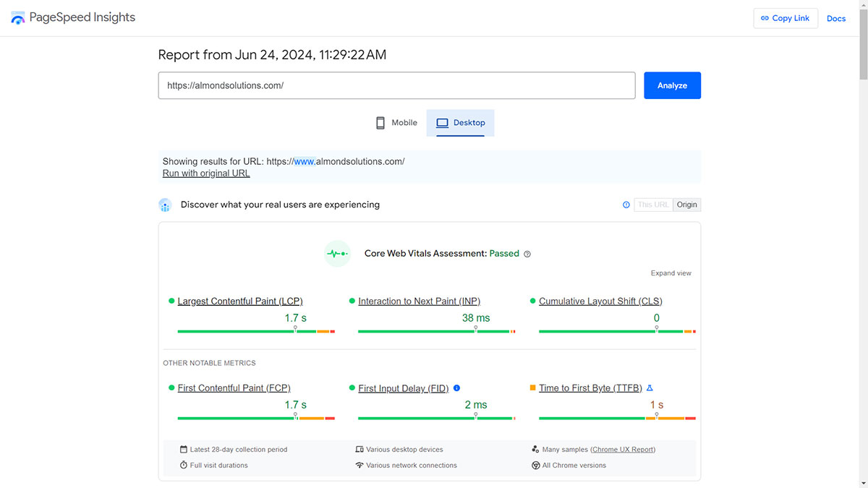Expand view of Core Web Vitals

(671, 273)
